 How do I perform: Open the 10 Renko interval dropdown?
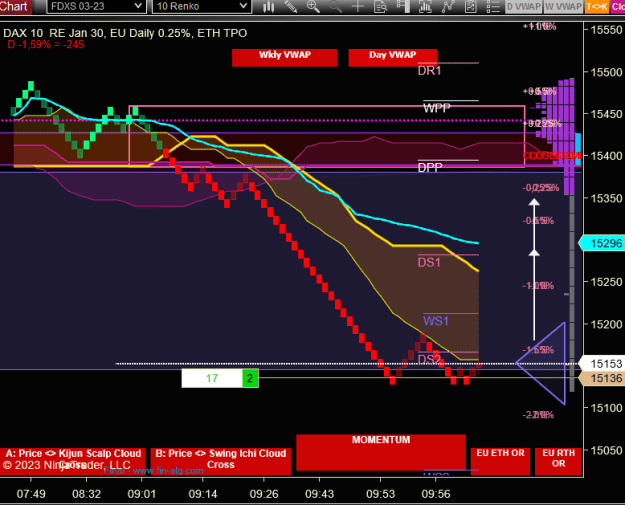coord(201,6)
